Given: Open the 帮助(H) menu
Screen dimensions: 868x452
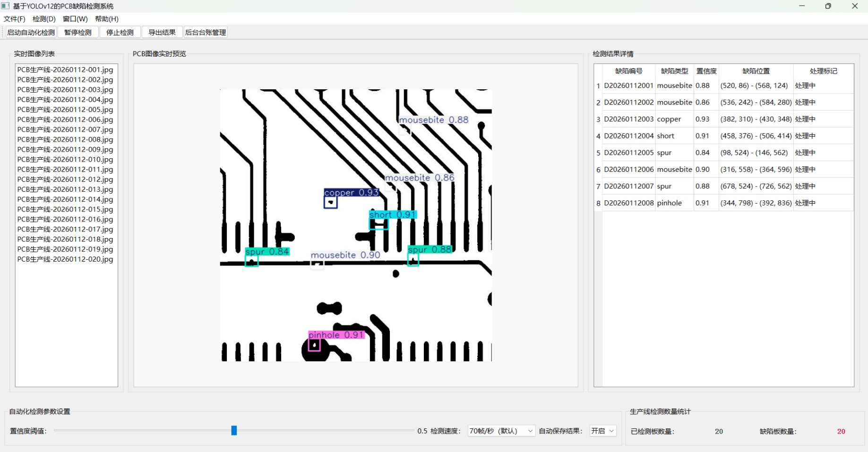Looking at the screenshot, I should (107, 19).
